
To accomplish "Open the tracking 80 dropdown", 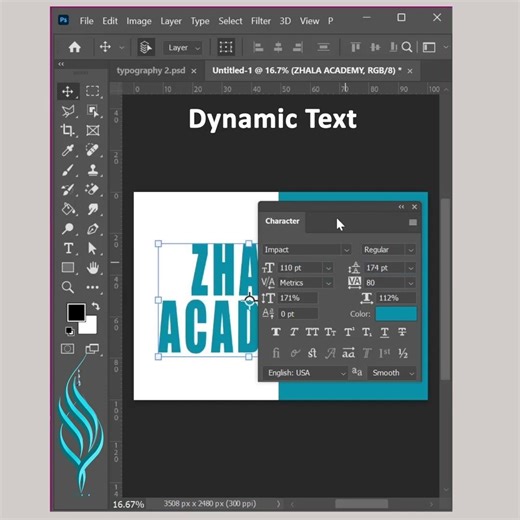I will (411, 283).
